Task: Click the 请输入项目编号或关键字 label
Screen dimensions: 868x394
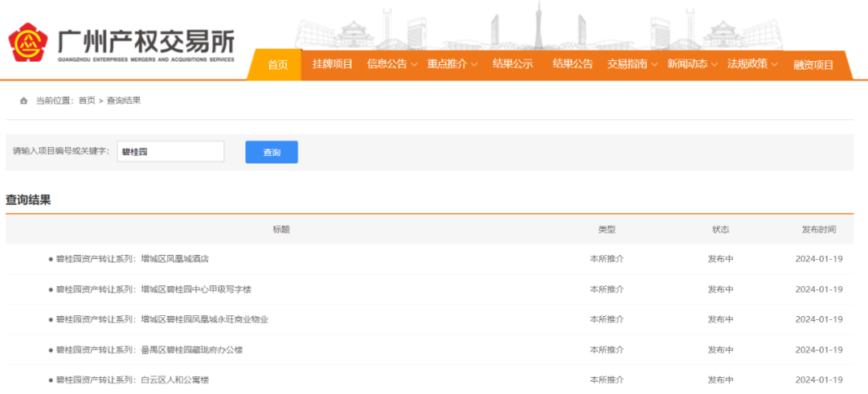Action: pos(61,150)
